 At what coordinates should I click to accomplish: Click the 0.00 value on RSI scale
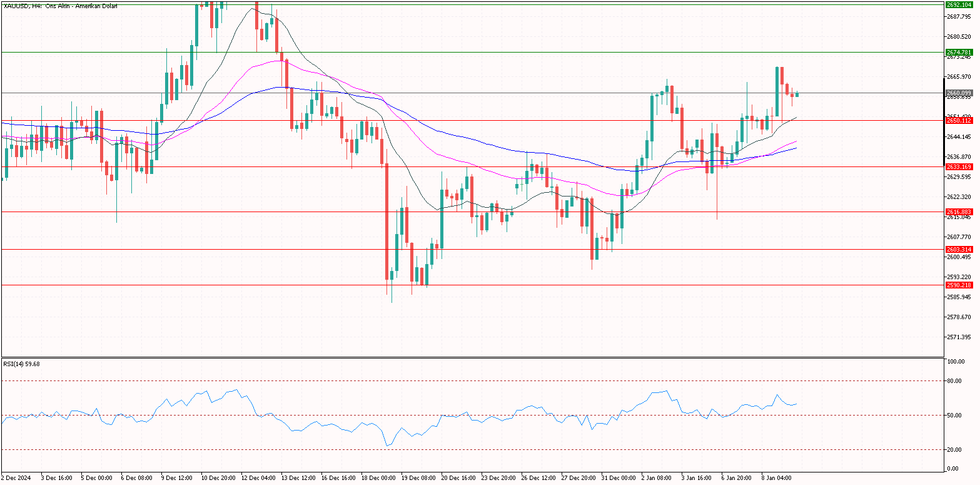[x=954, y=469]
